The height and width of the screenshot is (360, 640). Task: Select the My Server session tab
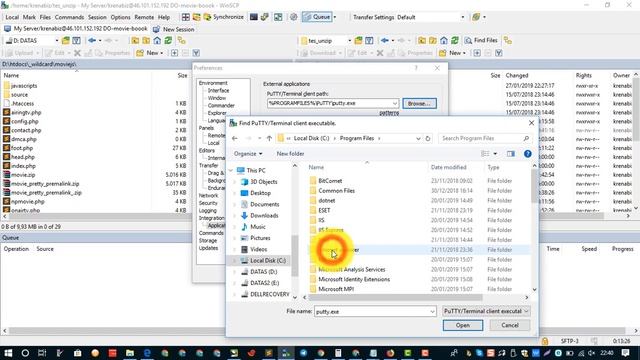pos(76,29)
